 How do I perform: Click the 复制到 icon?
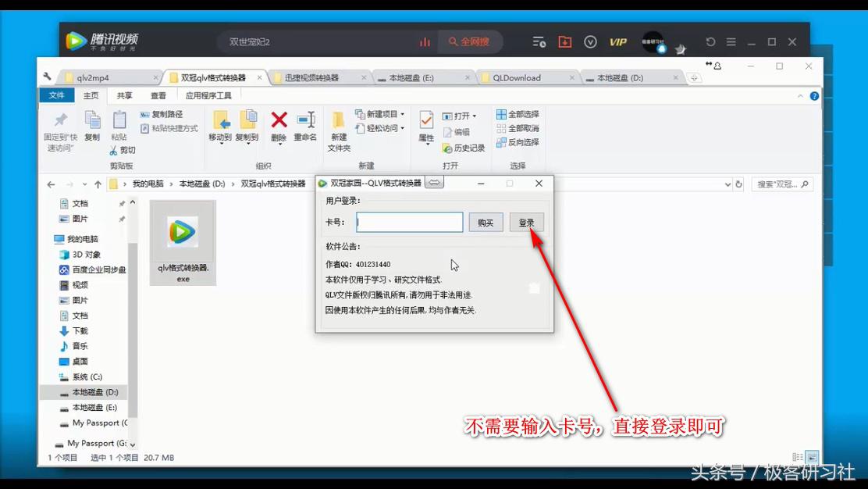[x=247, y=120]
